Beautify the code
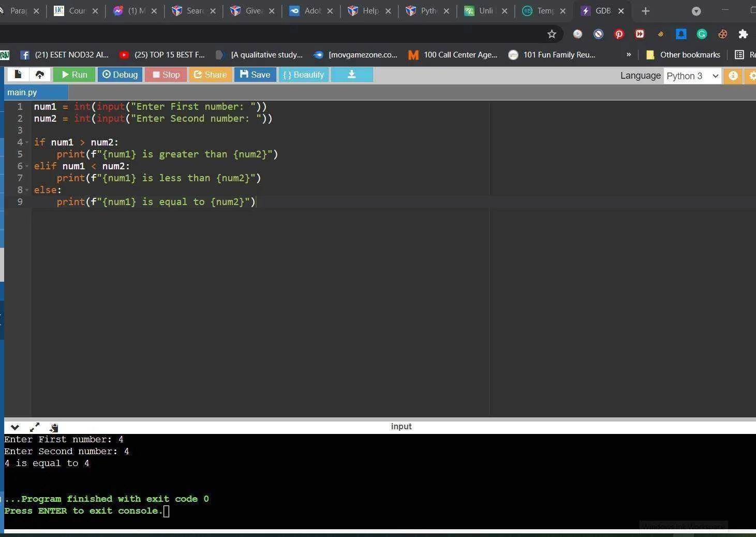The image size is (756, 537). pos(304,75)
